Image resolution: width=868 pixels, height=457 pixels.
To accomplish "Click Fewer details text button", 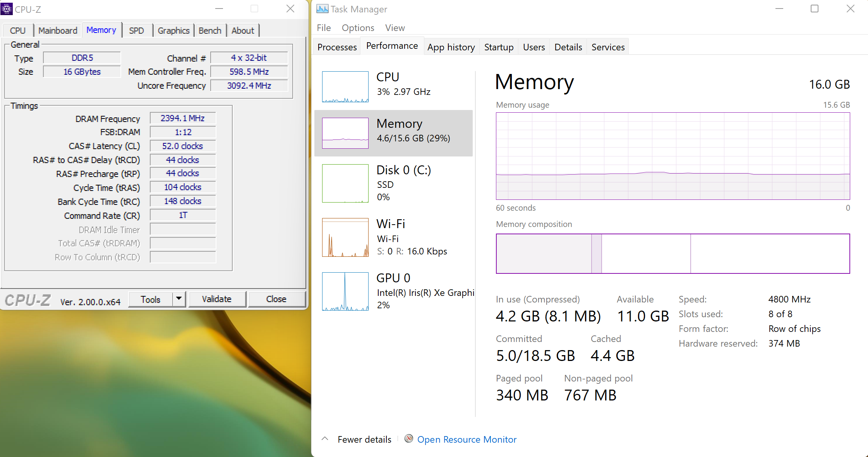I will (x=364, y=439).
